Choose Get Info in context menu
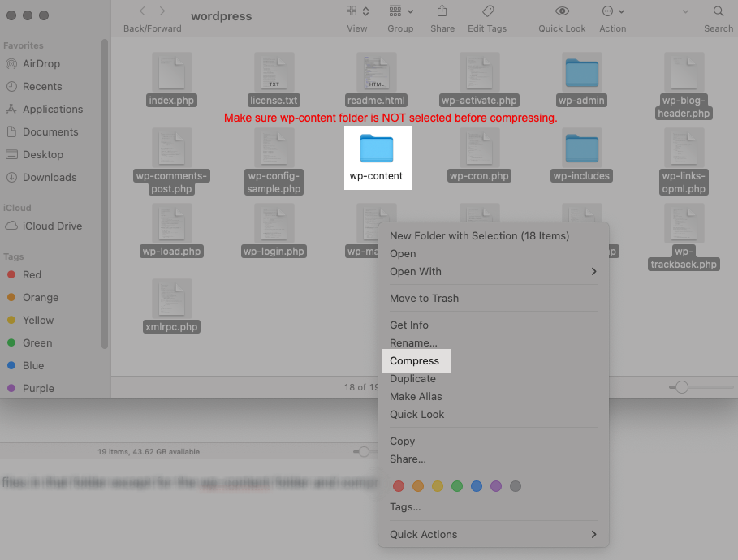The width and height of the screenshot is (738, 560). coord(494,325)
